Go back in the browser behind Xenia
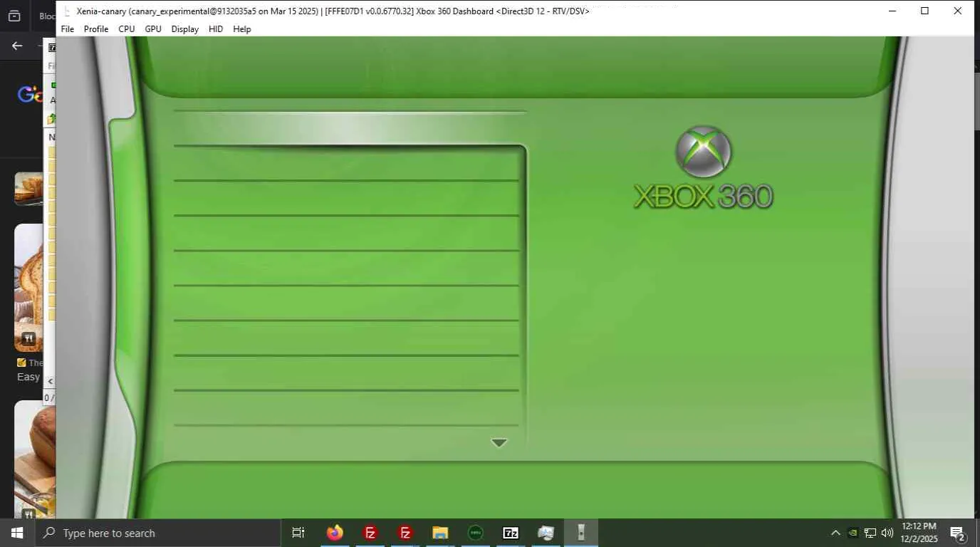The height and width of the screenshot is (547, 980). [17, 46]
